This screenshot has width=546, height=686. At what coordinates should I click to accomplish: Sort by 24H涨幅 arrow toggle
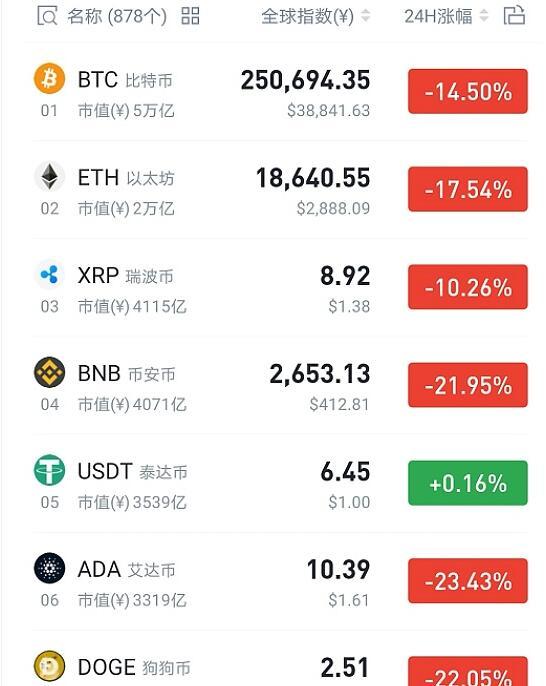tap(484, 16)
